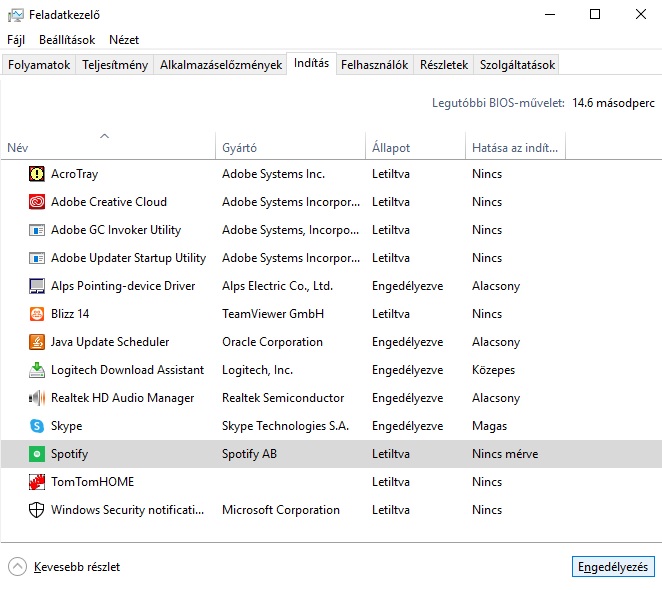Image resolution: width=662 pixels, height=590 pixels.
Task: Select the Adobe GC Invoker Utility name
Action: pos(116,230)
